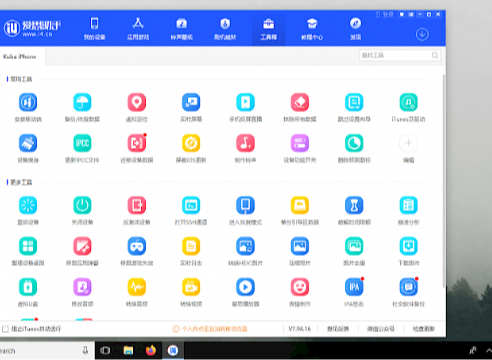Screen dimensions: 492x360
Task: Open the Backup Boot Sector Data tool
Action: pyautogui.click(x=300, y=205)
